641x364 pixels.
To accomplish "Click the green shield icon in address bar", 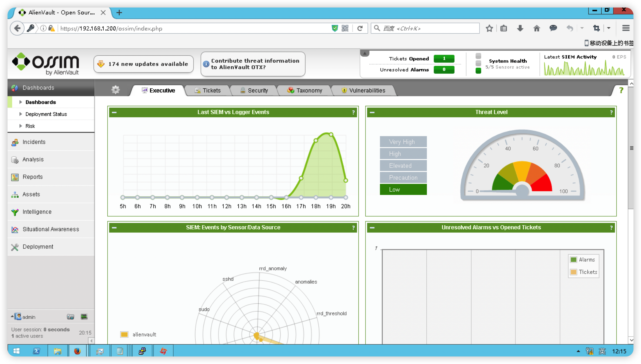I will [335, 28].
